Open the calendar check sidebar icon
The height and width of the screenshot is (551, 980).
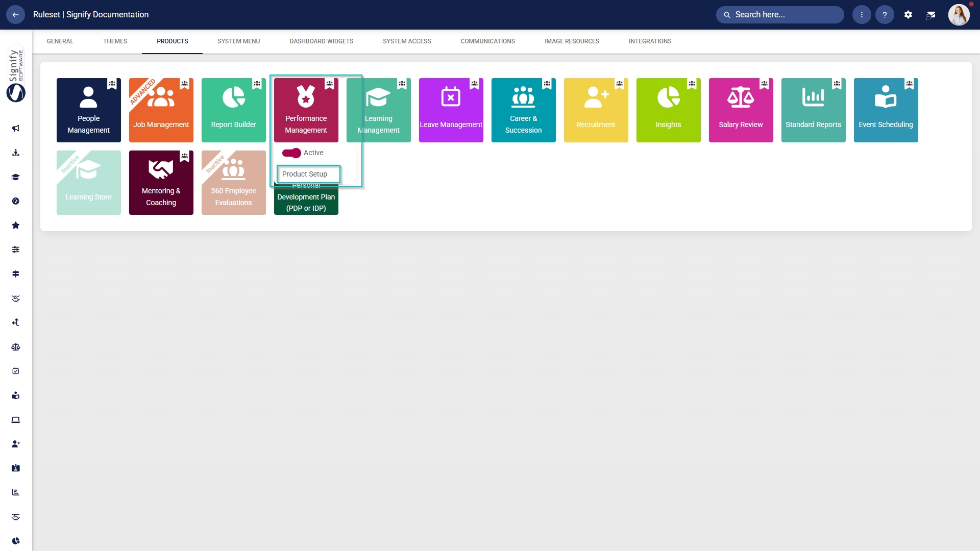click(x=16, y=371)
